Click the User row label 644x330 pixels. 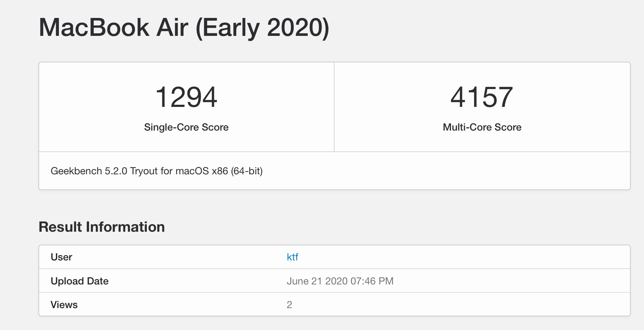[x=61, y=257]
